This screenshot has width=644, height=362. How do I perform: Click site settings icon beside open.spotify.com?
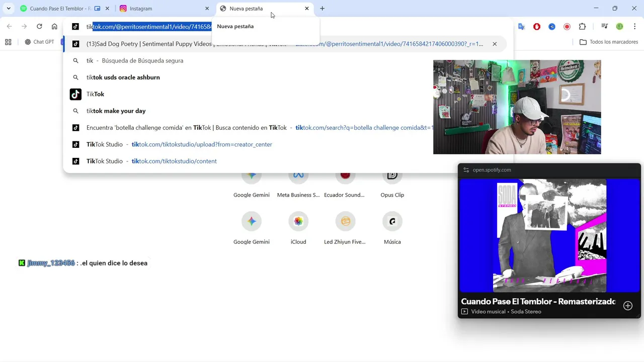point(466,170)
